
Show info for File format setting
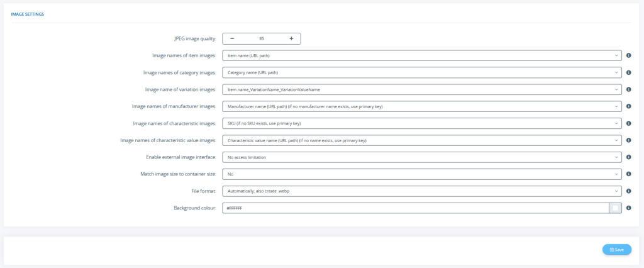(x=628, y=191)
